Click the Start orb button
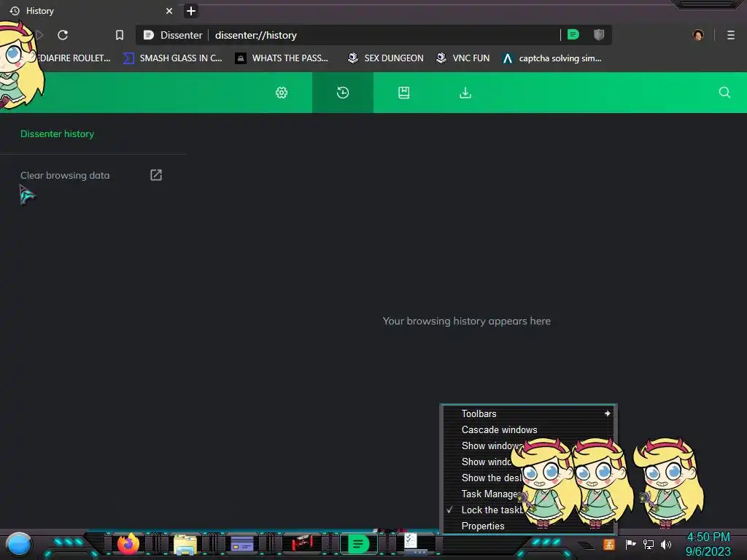This screenshot has width=747, height=560. [19, 544]
